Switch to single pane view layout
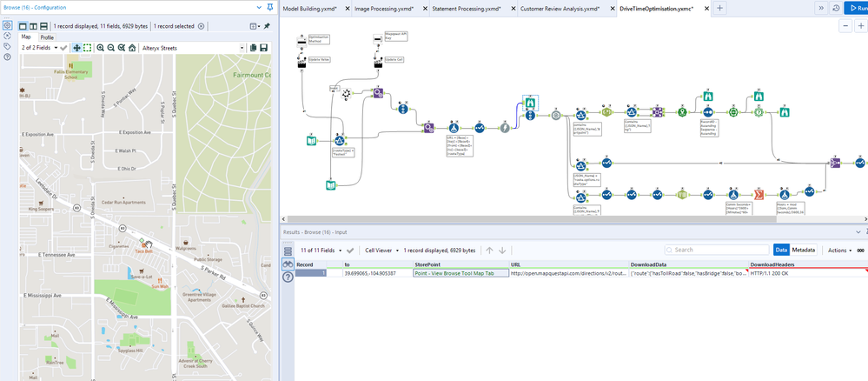Viewport: 868px width, 381px height. pos(23,27)
